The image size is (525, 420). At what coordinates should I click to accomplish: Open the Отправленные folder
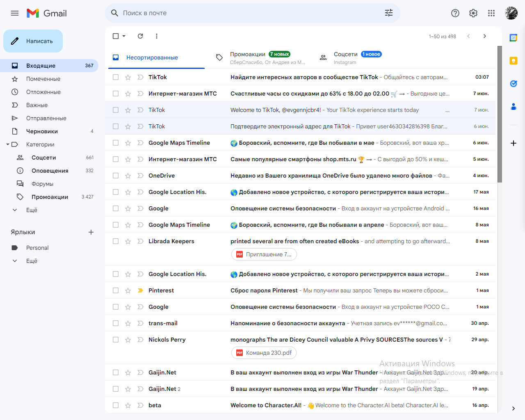click(49, 118)
